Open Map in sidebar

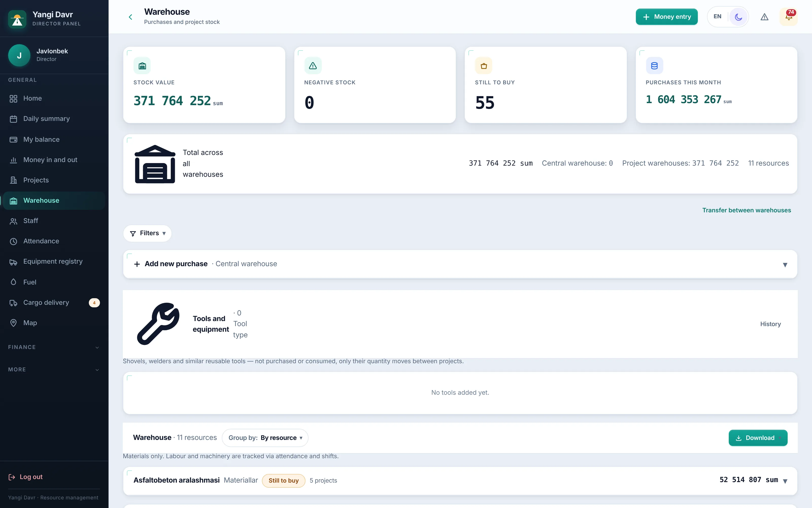pyautogui.click(x=54, y=323)
